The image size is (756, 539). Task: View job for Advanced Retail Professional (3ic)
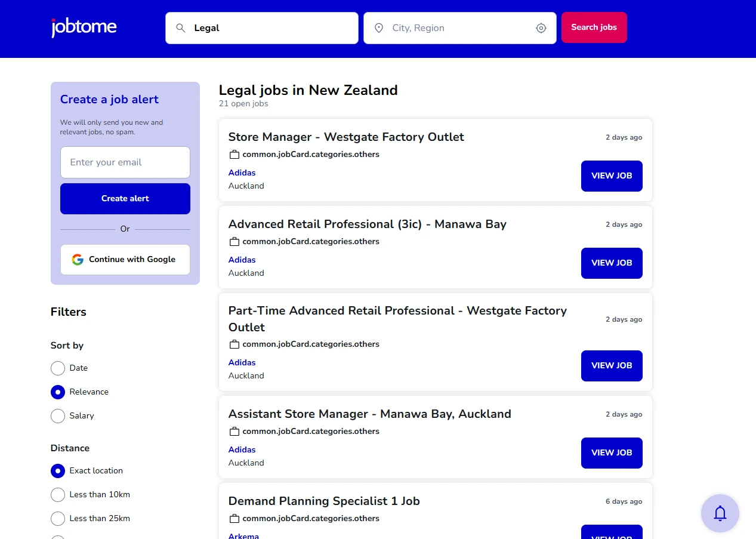pos(612,263)
